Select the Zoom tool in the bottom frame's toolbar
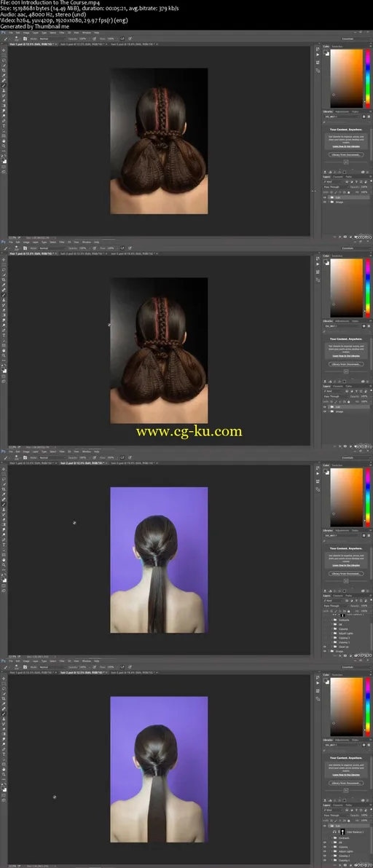The width and height of the screenshot is (373, 868). click(4, 775)
